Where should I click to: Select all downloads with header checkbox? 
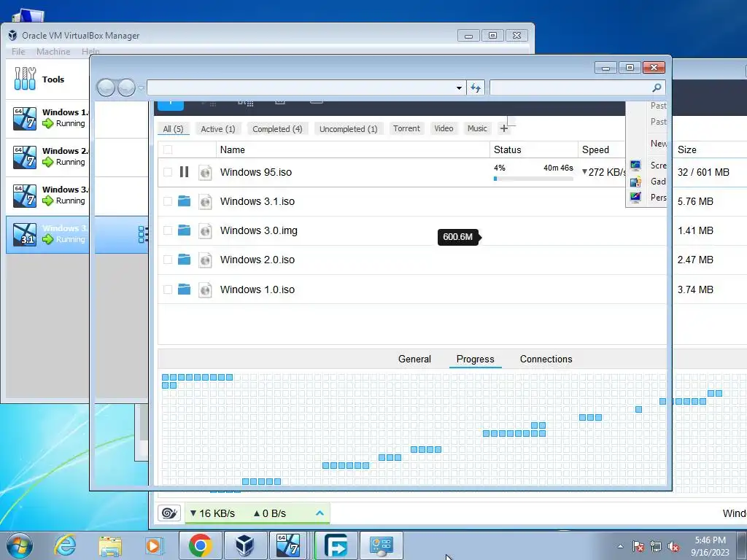click(168, 149)
